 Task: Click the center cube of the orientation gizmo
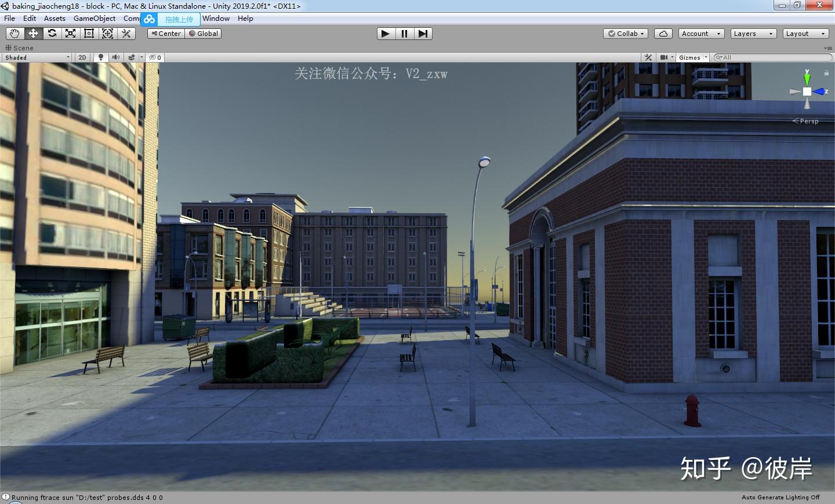click(807, 92)
